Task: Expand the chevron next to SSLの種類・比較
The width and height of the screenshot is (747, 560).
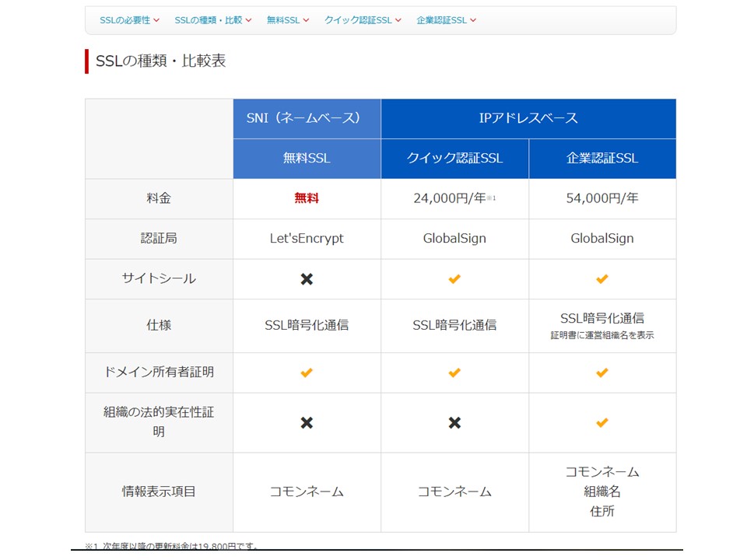Action: pos(248,20)
